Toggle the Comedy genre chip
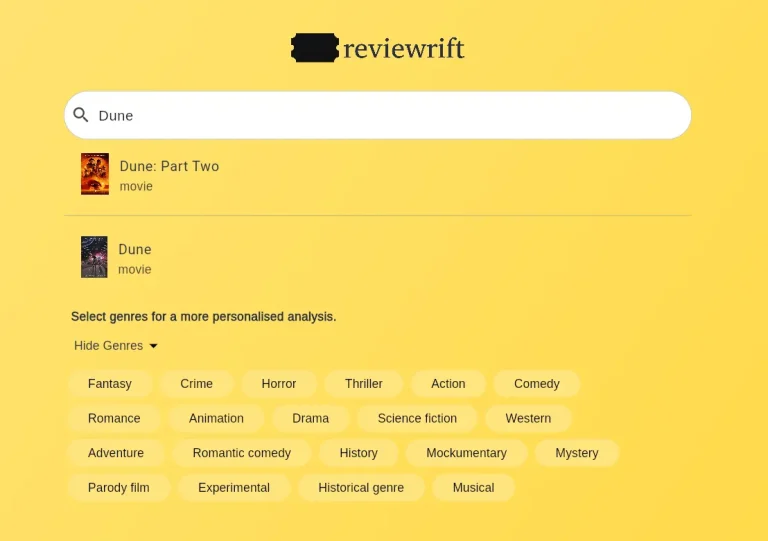768x541 pixels. 537,384
